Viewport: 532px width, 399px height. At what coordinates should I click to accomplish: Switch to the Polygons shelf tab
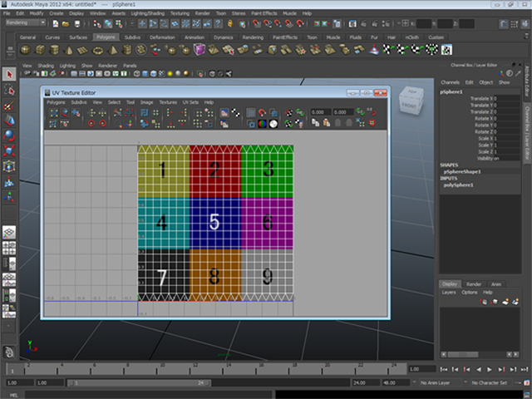[106, 37]
